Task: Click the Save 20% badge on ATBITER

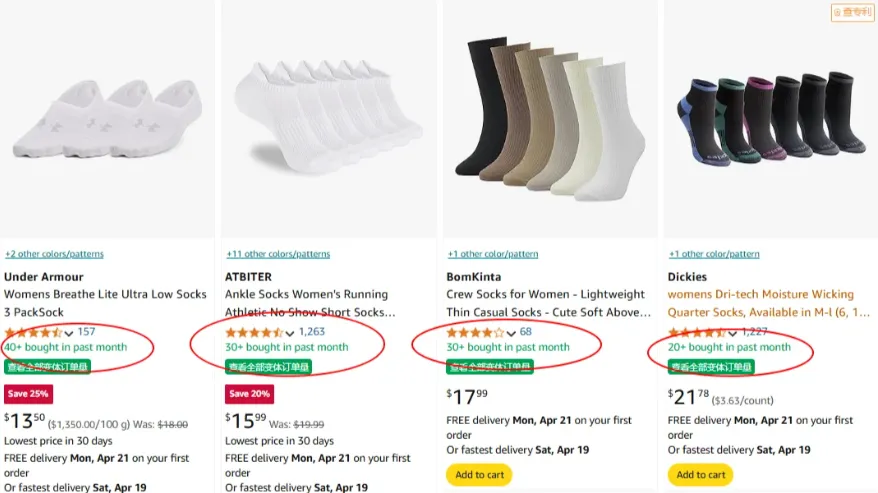Action: (x=250, y=393)
